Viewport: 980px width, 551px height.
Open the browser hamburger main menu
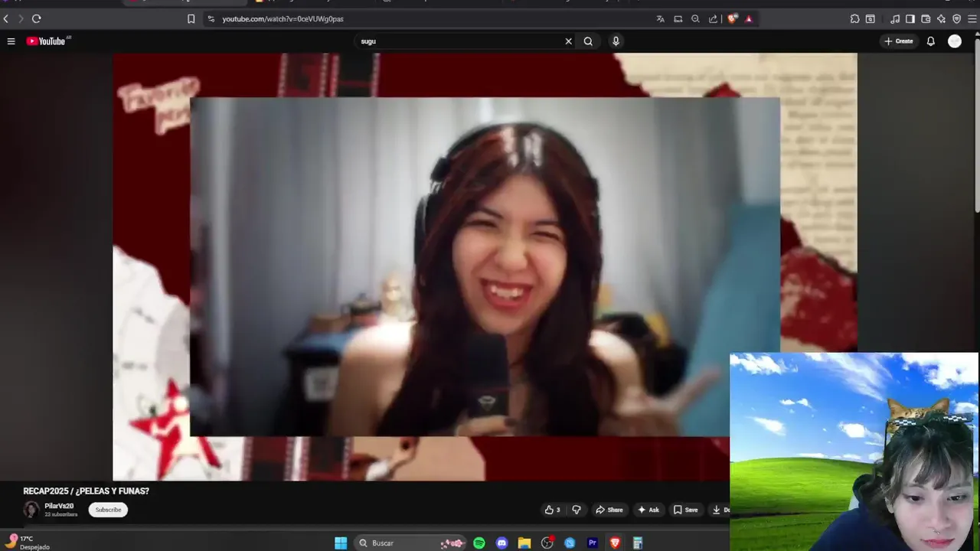972,18
